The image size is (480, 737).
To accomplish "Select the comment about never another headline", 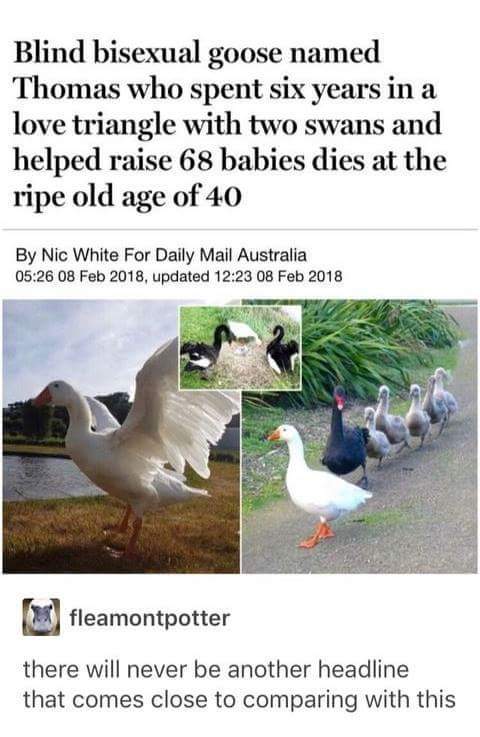I will [239, 684].
